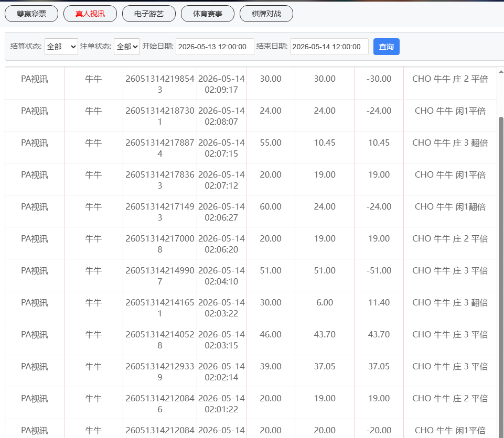Click the -20.00 loss cell
The width and height of the screenshot is (504, 438).
tap(379, 430)
